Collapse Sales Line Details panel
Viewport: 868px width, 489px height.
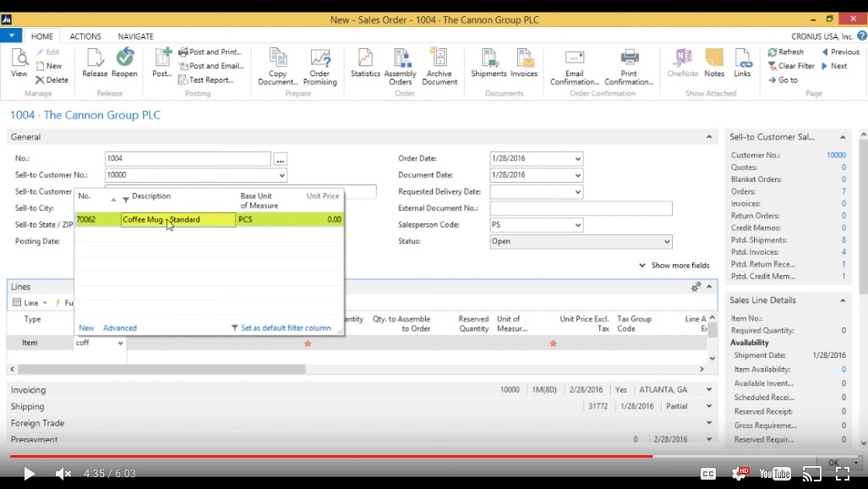pyautogui.click(x=843, y=300)
